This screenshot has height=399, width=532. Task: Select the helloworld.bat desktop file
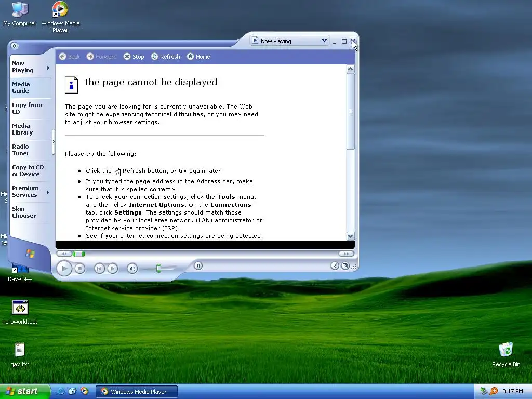coord(20,312)
